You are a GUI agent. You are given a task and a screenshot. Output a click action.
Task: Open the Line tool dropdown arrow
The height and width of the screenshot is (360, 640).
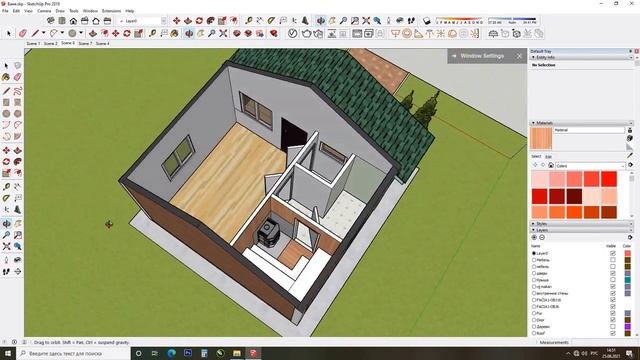[43, 33]
